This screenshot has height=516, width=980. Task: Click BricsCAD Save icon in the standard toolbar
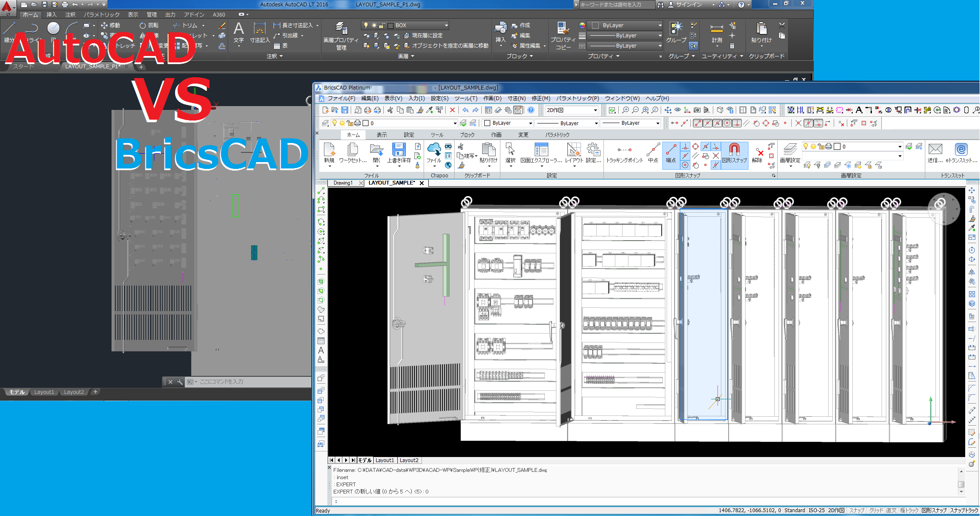point(345,110)
